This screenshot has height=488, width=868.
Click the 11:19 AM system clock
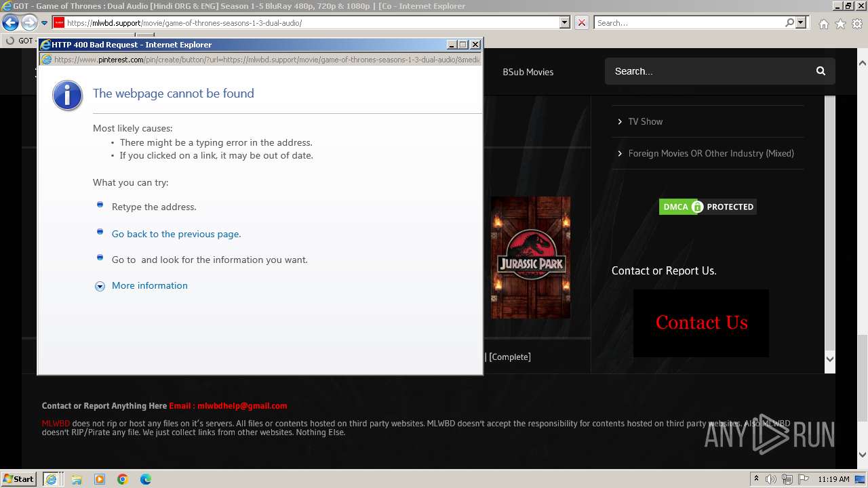833,479
